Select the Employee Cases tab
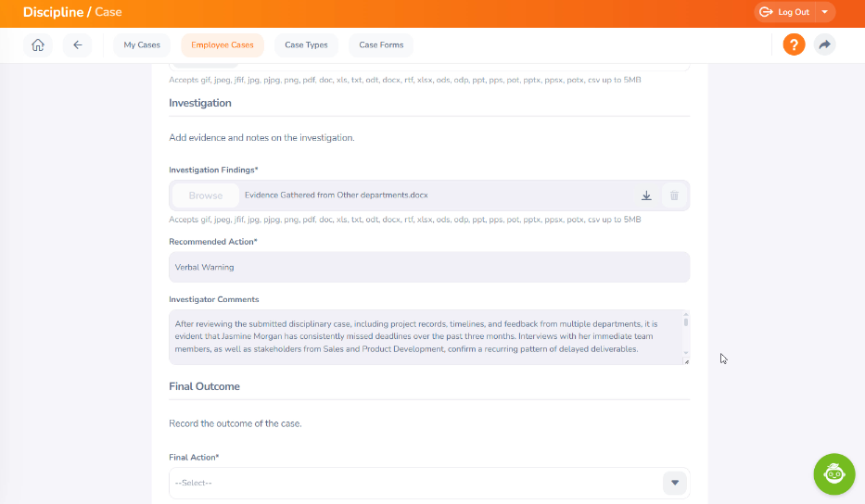The height and width of the screenshot is (504, 865). [223, 44]
